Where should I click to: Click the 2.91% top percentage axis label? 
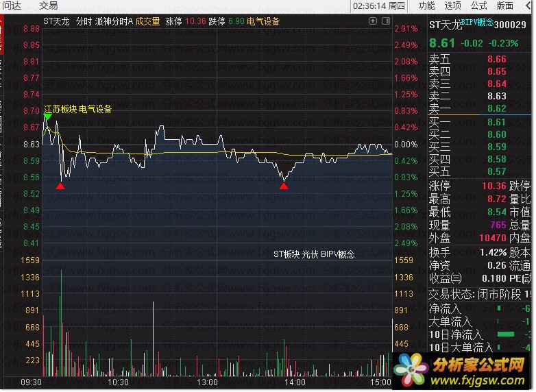tap(406, 29)
